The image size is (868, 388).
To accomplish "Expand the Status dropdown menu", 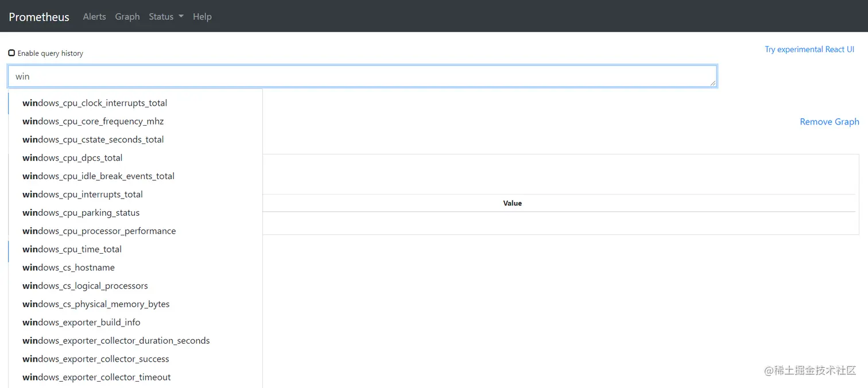I will 166,17.
